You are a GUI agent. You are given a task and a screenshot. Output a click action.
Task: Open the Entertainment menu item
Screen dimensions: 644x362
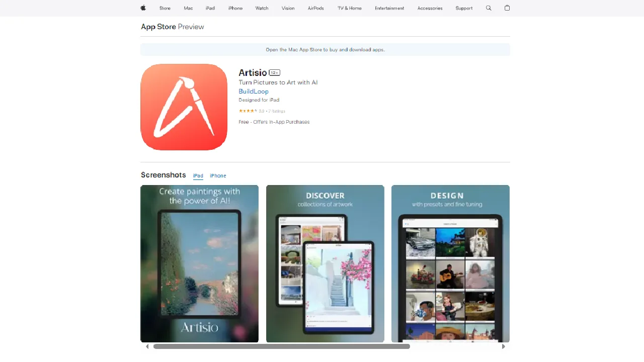[x=389, y=8]
